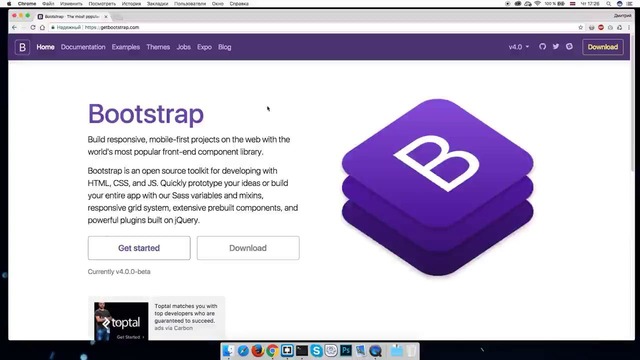Open Bootstrap's GitHub page icon
The image size is (640, 360).
pyautogui.click(x=542, y=47)
